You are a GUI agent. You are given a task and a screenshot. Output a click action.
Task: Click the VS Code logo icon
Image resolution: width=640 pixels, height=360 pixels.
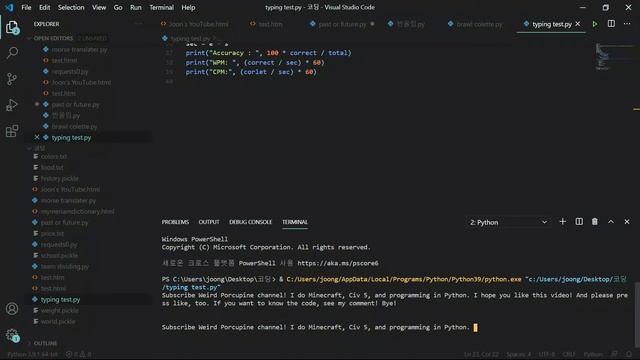point(9,7)
